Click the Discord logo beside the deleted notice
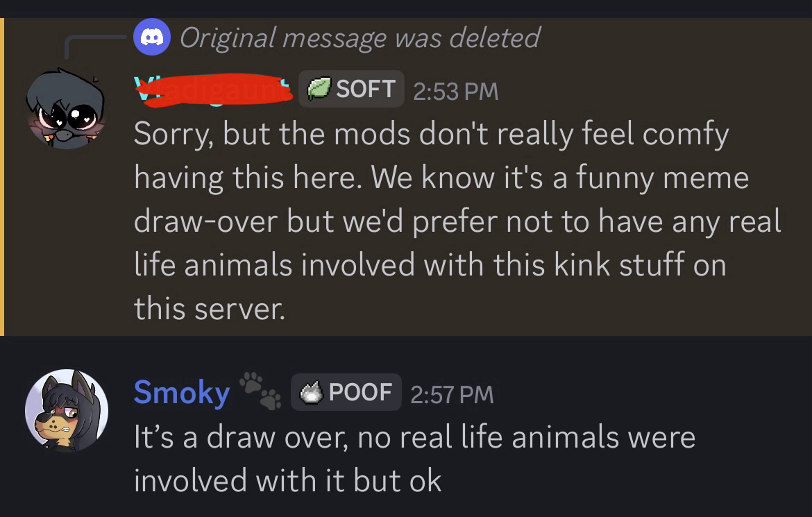 153,37
